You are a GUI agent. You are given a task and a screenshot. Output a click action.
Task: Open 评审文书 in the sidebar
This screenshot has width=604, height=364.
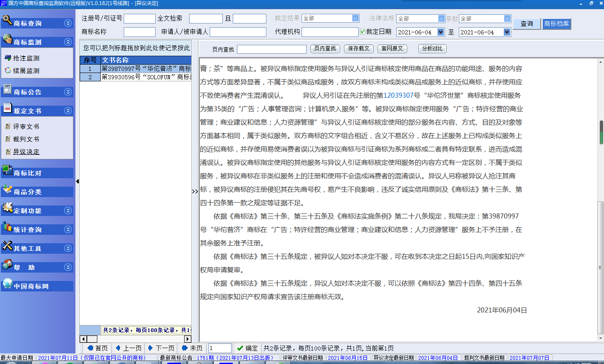click(26, 127)
